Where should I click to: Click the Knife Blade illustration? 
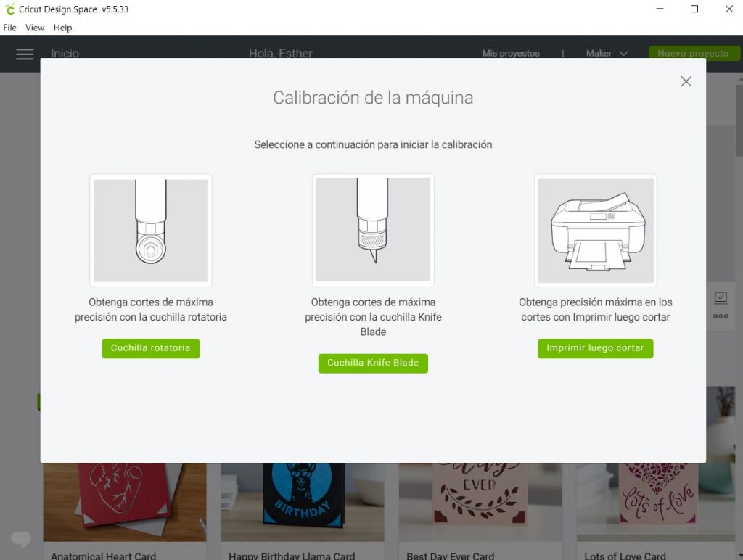click(x=373, y=230)
